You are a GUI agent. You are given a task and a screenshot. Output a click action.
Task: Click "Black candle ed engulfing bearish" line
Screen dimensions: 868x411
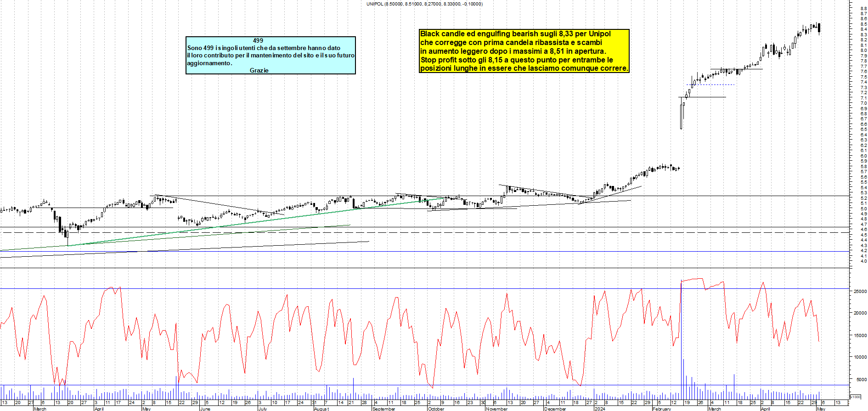pos(515,34)
